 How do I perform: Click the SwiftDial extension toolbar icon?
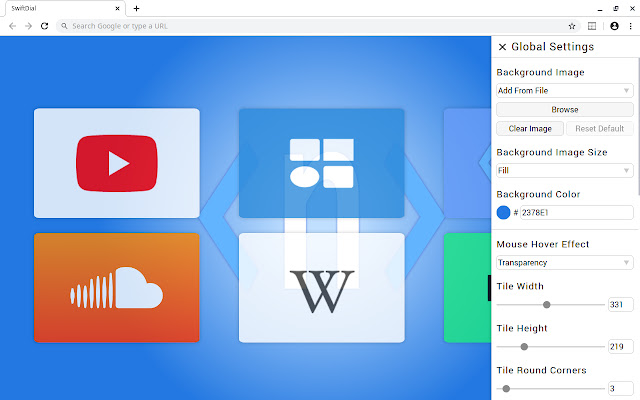click(x=592, y=26)
